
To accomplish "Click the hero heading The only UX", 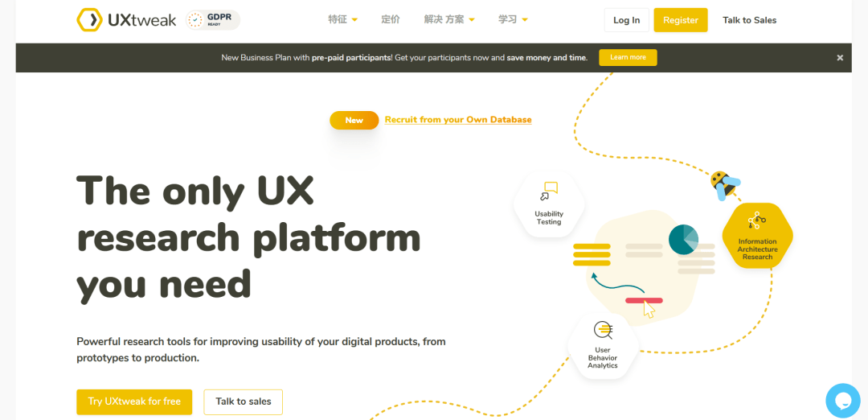I will [194, 190].
